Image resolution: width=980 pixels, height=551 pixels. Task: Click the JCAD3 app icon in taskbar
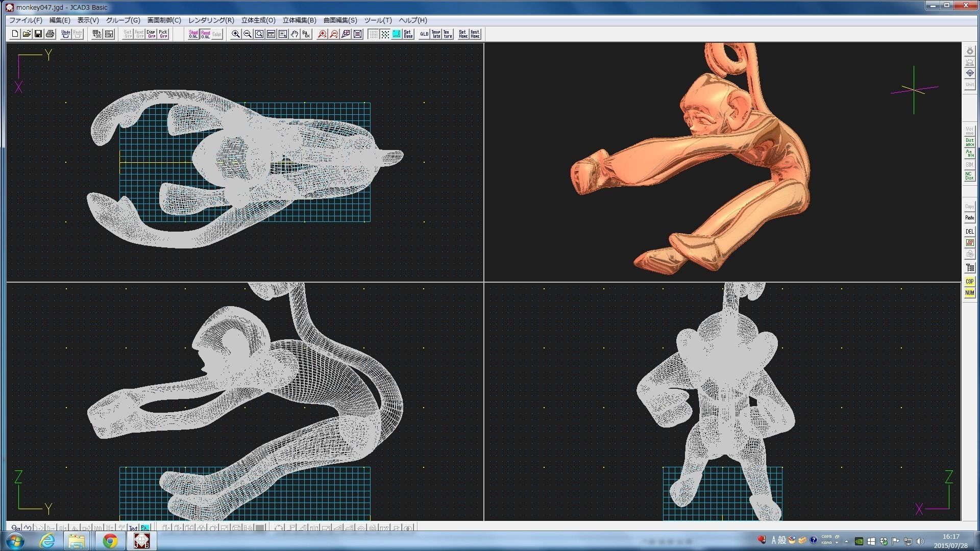tap(141, 541)
